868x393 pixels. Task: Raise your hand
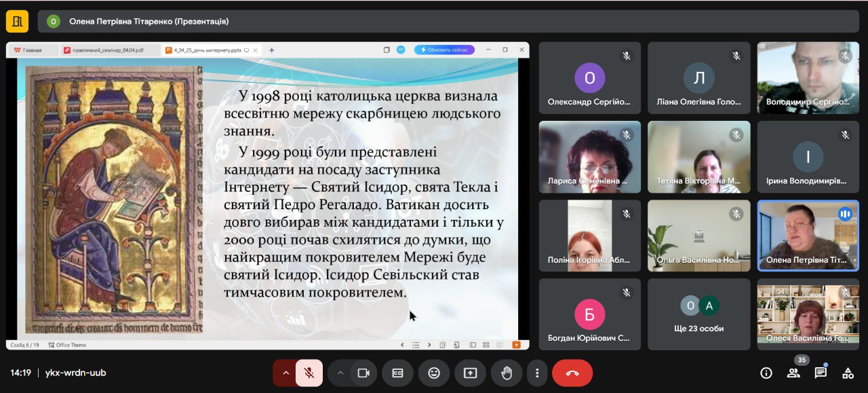pyautogui.click(x=507, y=373)
